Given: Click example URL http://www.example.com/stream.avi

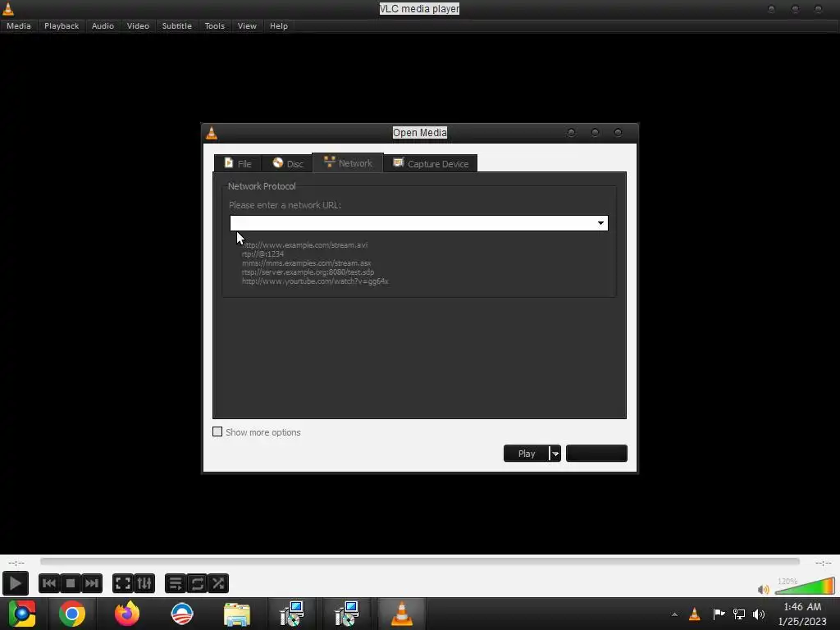Looking at the screenshot, I should (x=305, y=244).
